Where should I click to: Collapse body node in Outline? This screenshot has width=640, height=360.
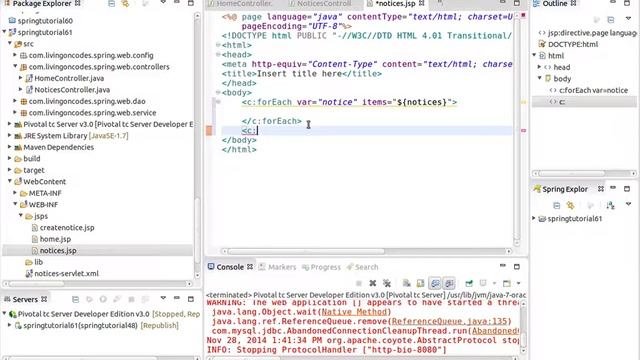pos(540,78)
